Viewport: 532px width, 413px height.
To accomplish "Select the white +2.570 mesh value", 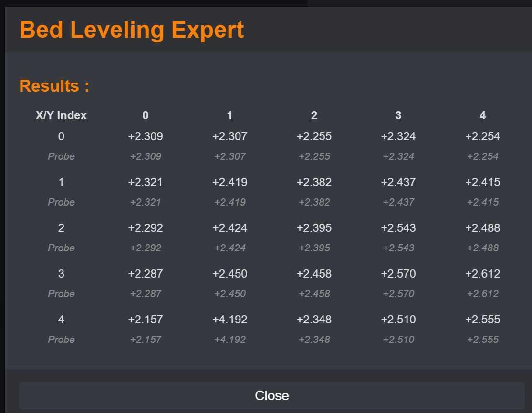I will [398, 274].
